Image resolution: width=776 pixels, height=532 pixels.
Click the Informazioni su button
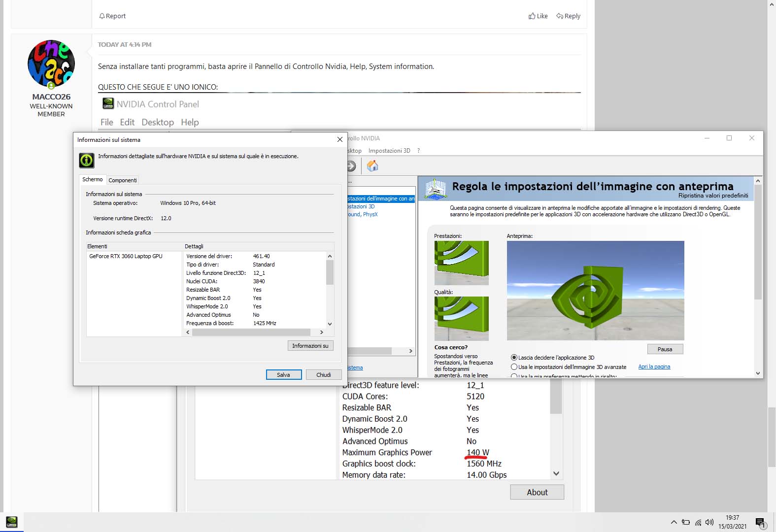[310, 346]
